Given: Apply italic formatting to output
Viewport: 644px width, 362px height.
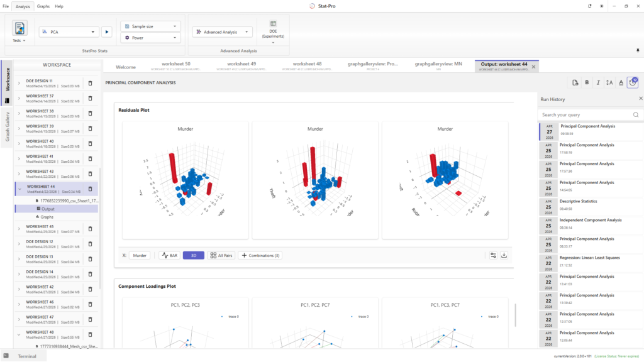Looking at the screenshot, I should click(598, 82).
